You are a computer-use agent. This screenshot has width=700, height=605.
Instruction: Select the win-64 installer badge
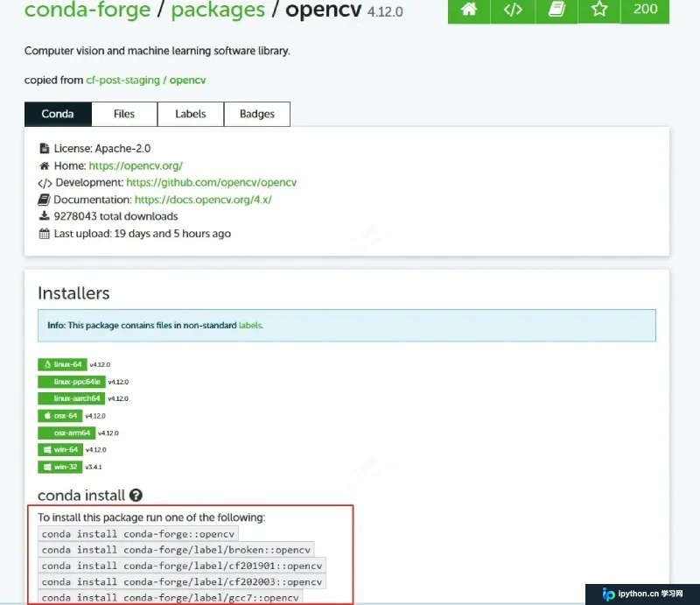coord(60,449)
